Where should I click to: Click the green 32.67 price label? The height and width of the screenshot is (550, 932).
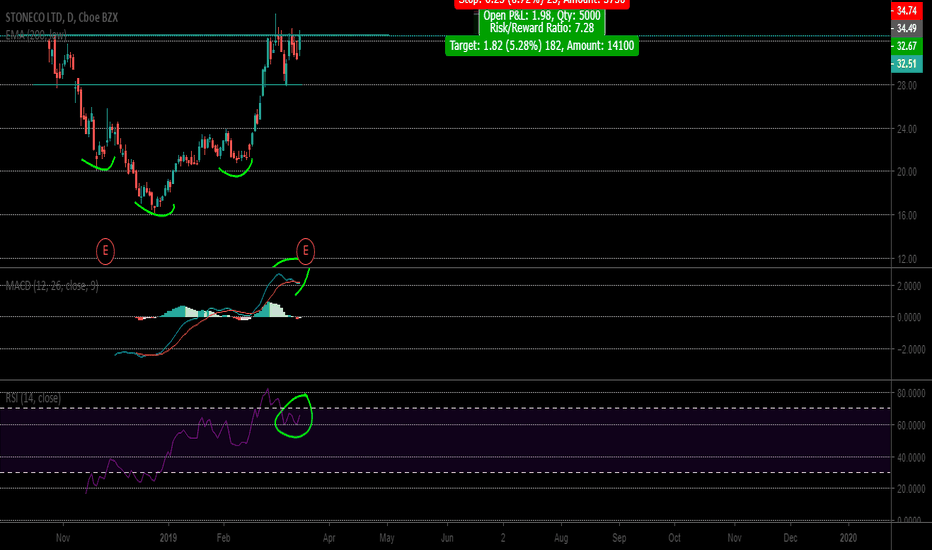click(906, 46)
